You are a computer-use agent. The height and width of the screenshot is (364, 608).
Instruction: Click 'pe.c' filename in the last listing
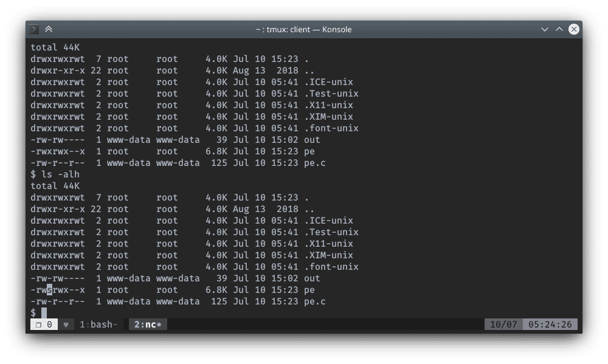314,301
